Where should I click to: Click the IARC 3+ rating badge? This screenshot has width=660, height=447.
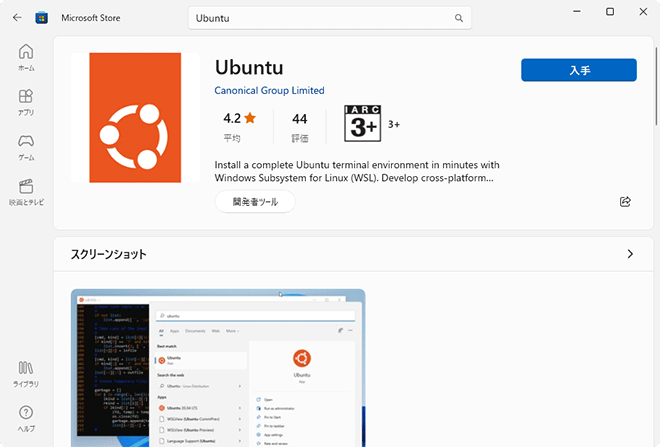pyautogui.click(x=362, y=123)
